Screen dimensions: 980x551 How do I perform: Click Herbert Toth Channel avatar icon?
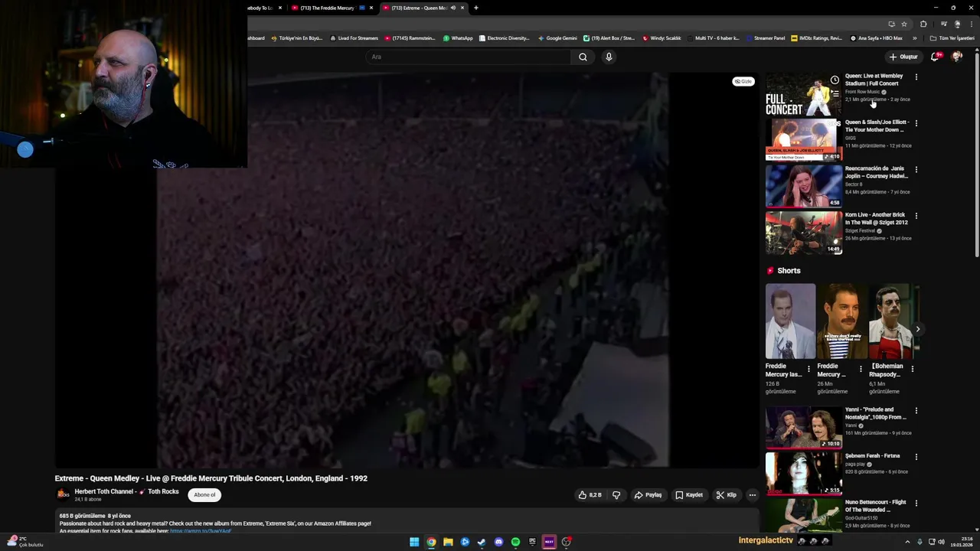[x=64, y=494]
